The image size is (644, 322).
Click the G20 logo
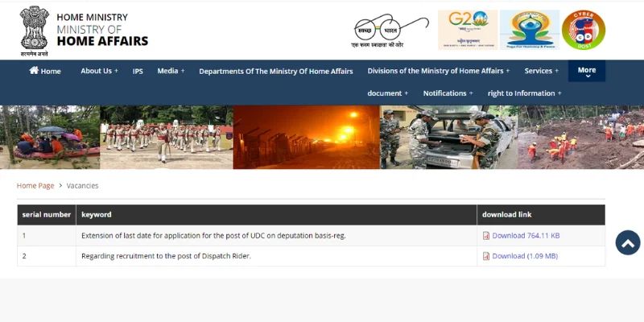[467, 30]
